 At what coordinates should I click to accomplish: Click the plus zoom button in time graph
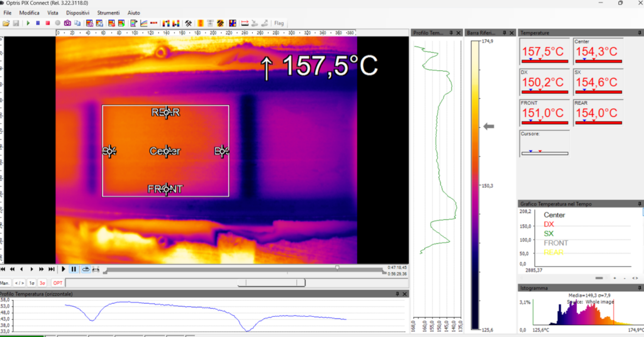(x=615, y=279)
